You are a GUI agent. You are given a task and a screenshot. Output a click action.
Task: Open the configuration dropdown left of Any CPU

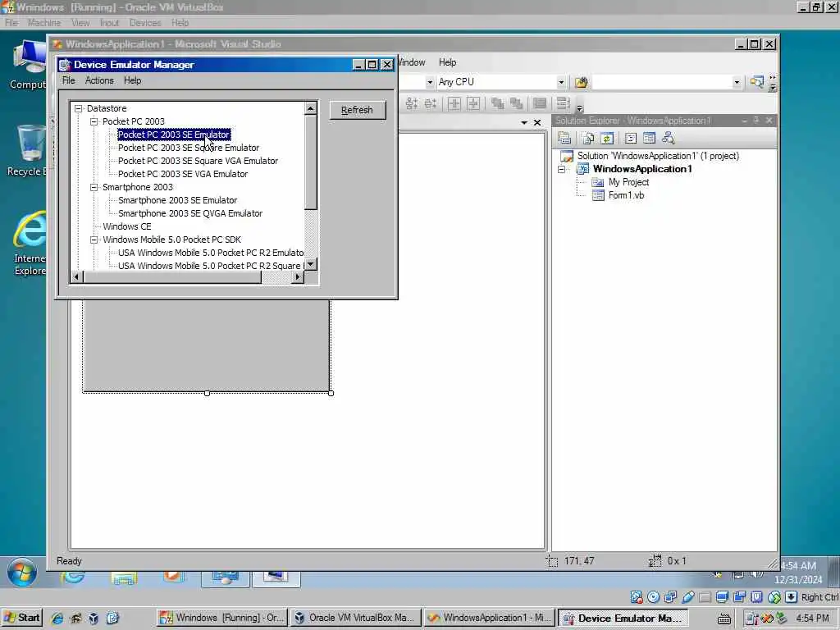tap(430, 82)
